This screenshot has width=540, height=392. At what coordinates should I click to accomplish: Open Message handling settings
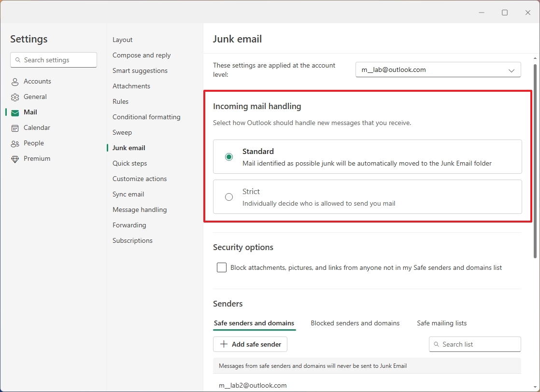pyautogui.click(x=140, y=210)
